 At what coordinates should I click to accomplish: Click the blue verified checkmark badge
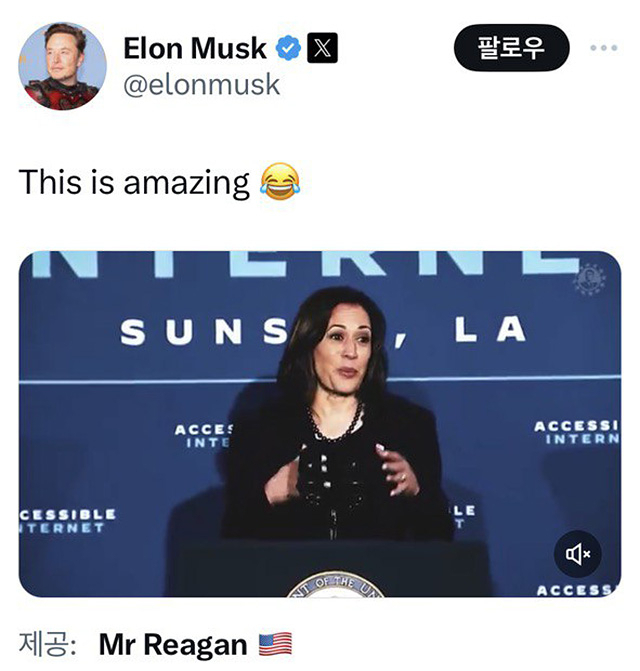[288, 48]
